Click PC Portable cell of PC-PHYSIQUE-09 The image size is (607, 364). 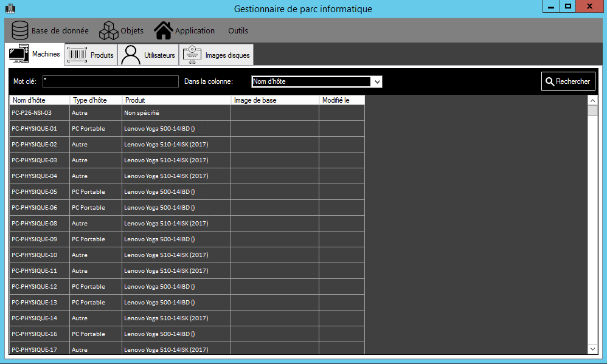(x=96, y=239)
